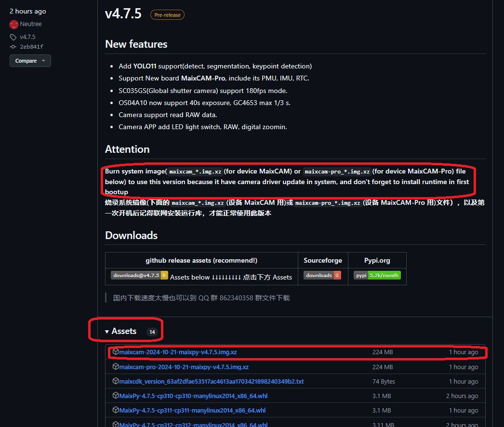Click '1 hour ago' for maixcam-pro image
Viewport: 504px width, 427px height.
[464, 367]
